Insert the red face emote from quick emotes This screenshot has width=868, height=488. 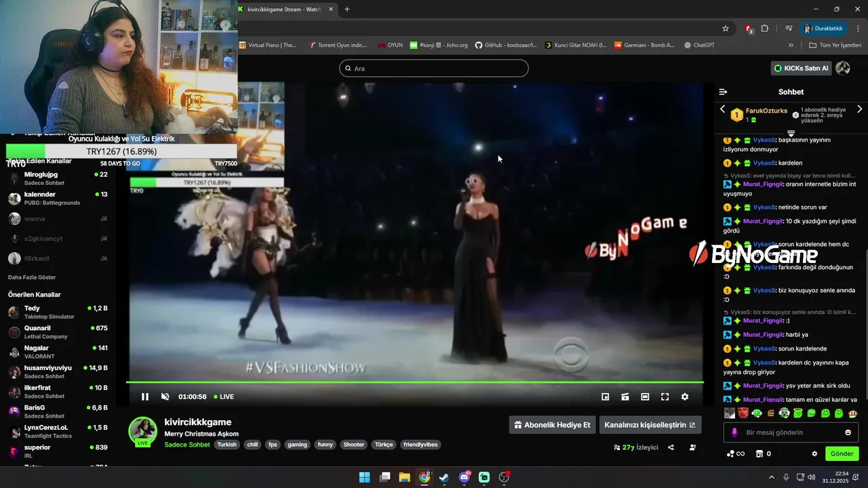click(x=743, y=413)
